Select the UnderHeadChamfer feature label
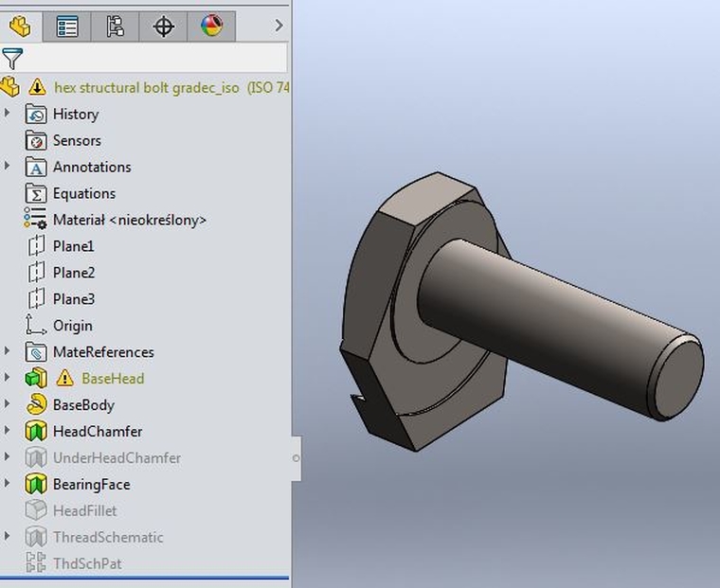 pos(117,458)
